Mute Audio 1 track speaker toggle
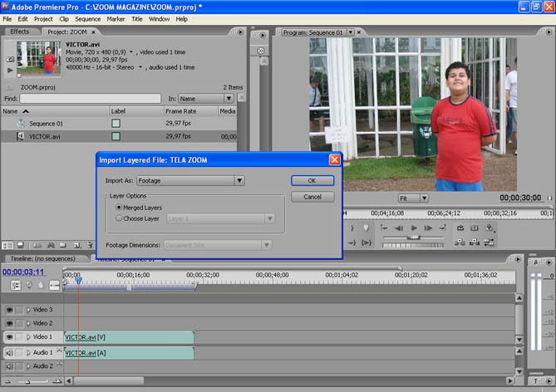 10,352
